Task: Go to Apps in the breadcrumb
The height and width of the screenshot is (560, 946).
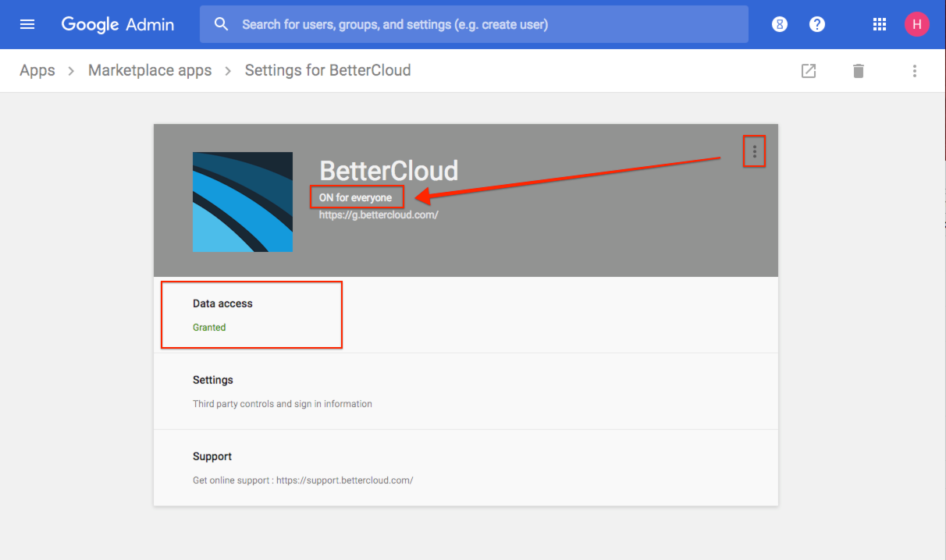Action: 37,70
